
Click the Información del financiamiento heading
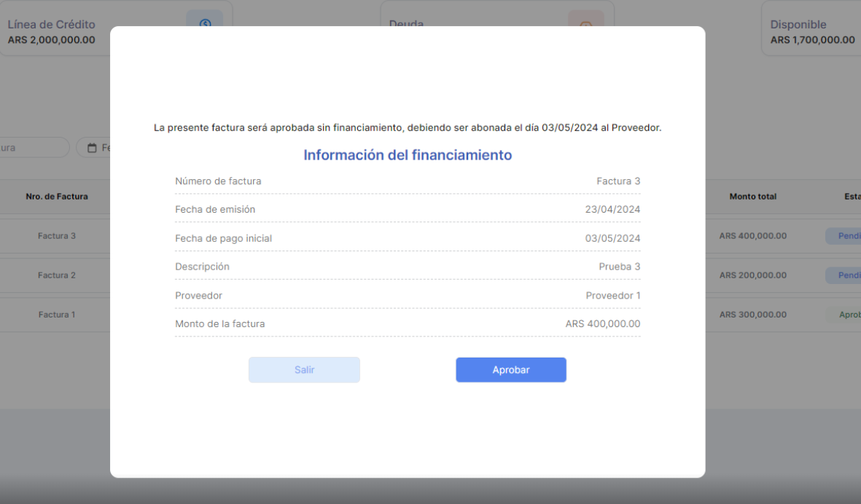pyautogui.click(x=408, y=155)
